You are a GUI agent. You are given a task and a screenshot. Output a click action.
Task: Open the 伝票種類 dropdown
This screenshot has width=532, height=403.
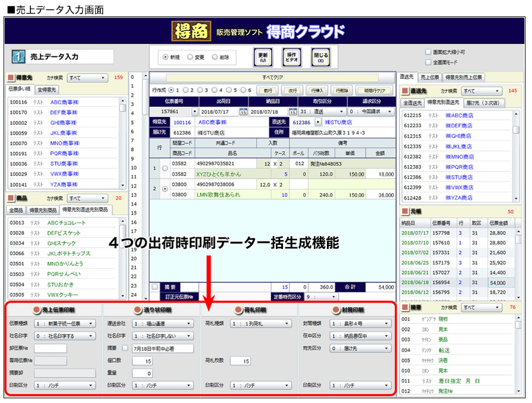(65, 323)
